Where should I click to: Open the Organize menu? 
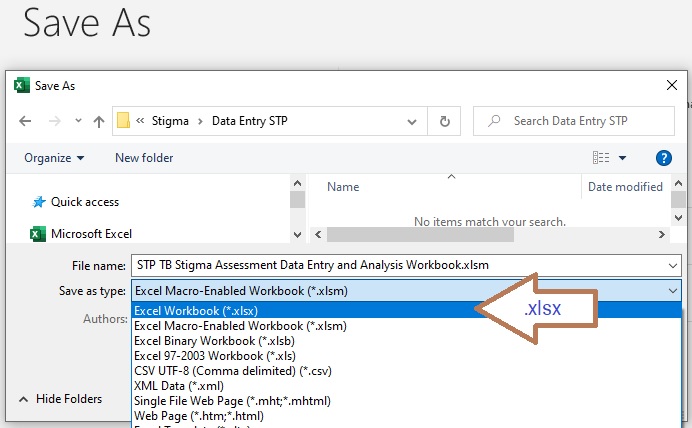(x=54, y=158)
